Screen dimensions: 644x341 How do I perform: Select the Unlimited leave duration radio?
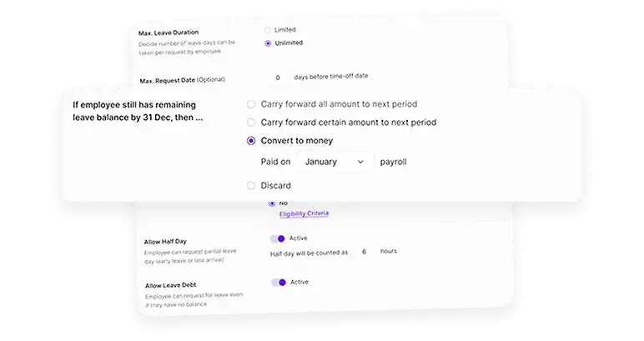click(268, 43)
